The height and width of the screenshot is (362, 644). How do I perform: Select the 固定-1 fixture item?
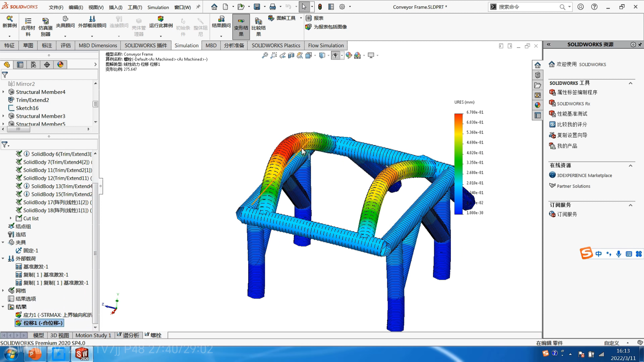coord(30,250)
